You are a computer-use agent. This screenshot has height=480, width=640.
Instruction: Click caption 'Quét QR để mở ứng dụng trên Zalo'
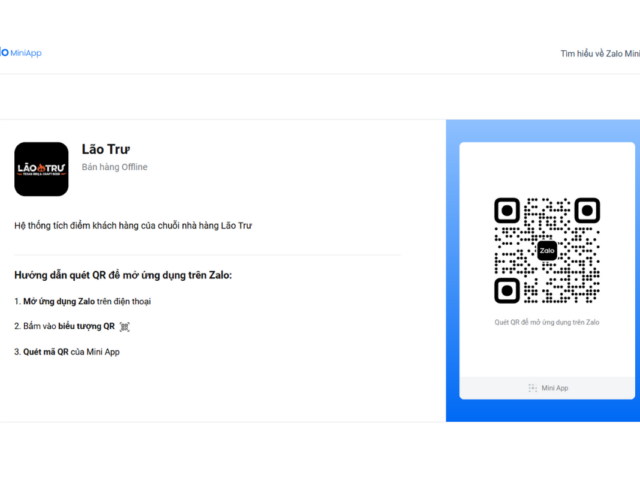(x=547, y=322)
